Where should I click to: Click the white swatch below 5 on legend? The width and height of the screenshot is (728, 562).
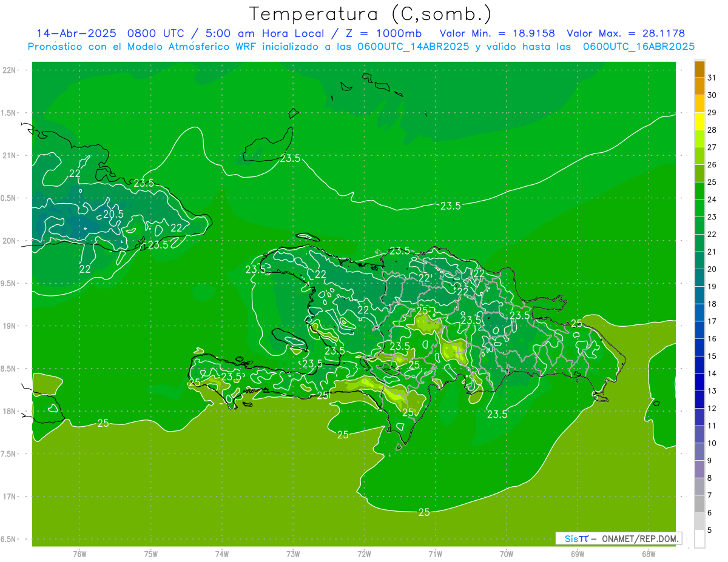click(699, 539)
